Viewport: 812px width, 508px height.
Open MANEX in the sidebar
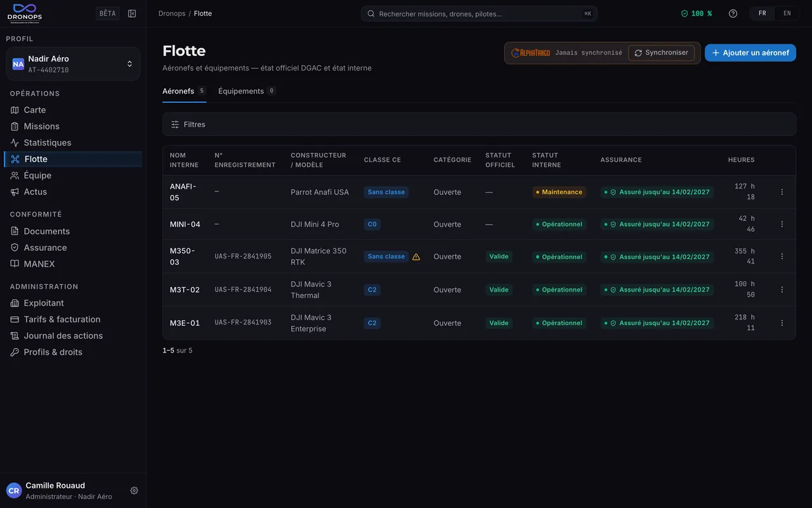click(73, 264)
